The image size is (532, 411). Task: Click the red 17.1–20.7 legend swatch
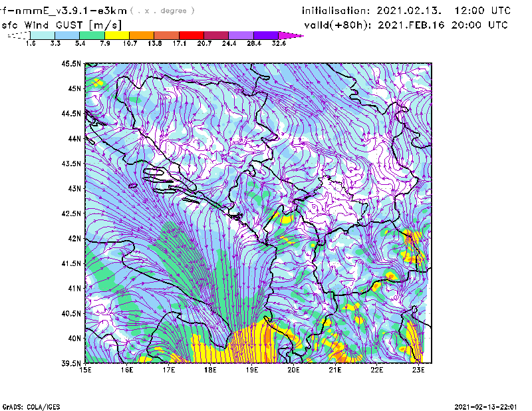pyautogui.click(x=192, y=35)
